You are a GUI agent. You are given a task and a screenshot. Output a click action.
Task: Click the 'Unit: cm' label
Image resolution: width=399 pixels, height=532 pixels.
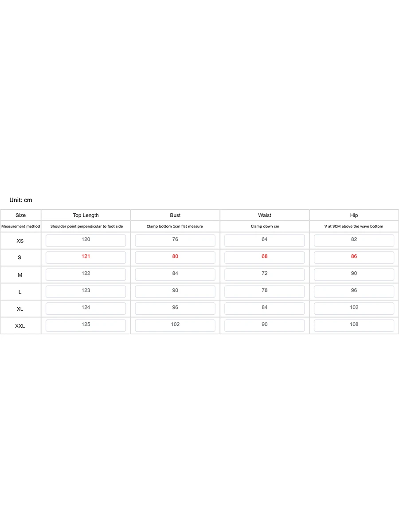tap(21, 200)
